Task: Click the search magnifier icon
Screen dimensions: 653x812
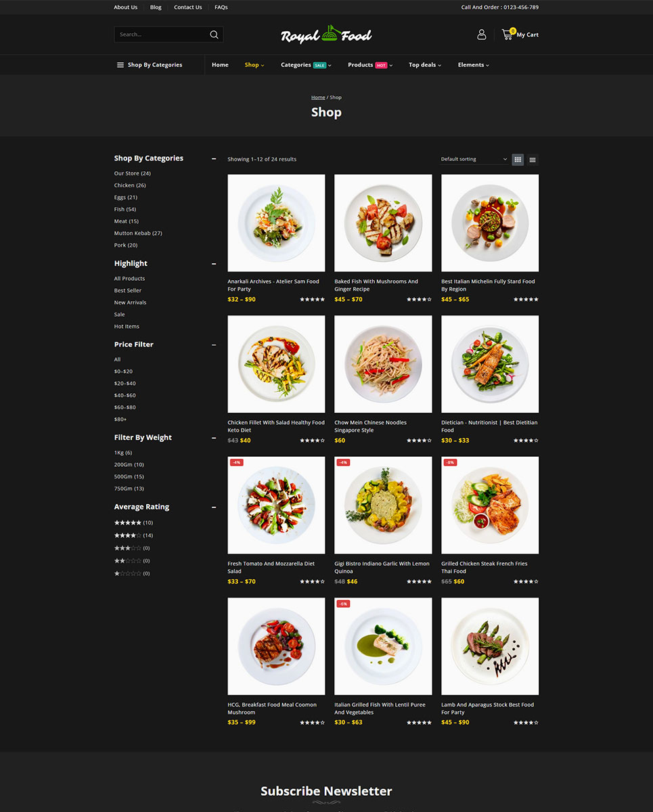Action: [x=214, y=35]
